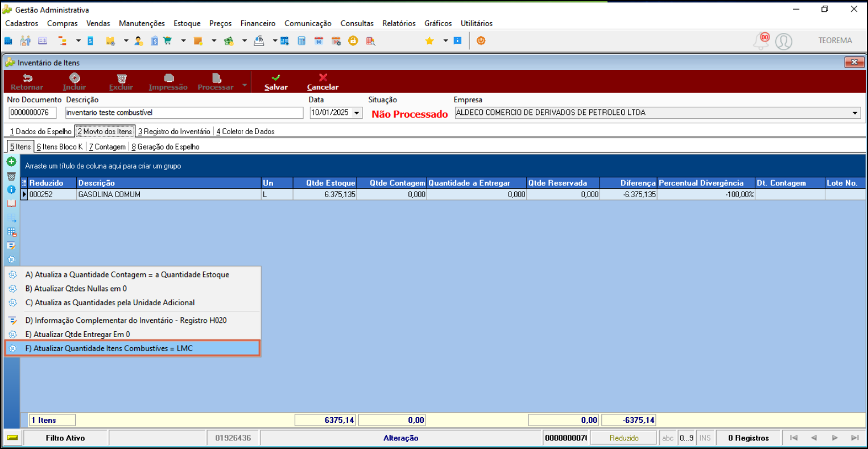Switch to 7 Contagem tab

pos(107,147)
